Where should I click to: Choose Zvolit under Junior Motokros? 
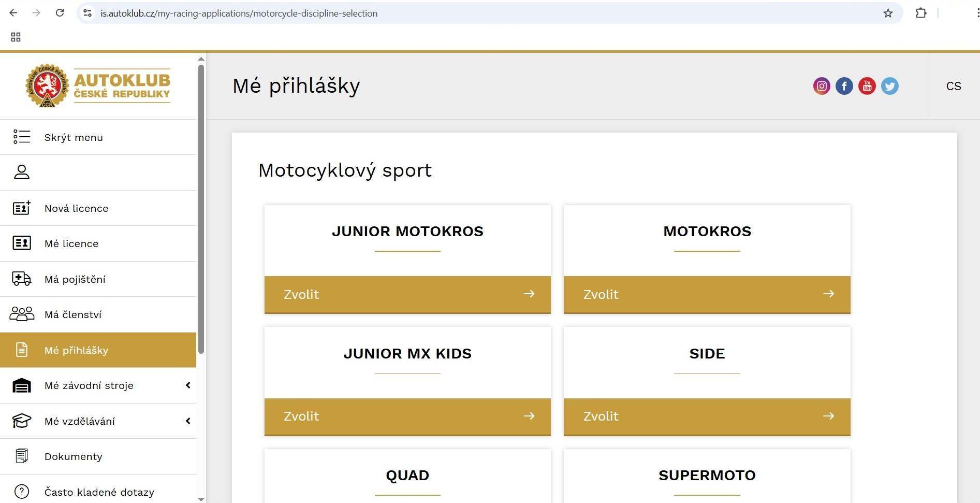tap(407, 294)
